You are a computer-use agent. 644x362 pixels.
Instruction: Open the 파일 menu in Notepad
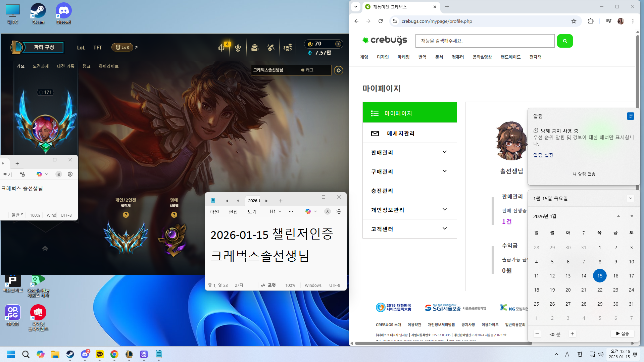tap(214, 211)
